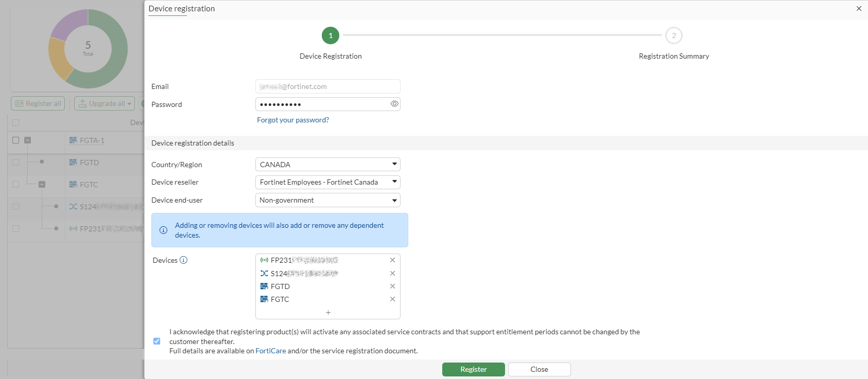Open the Country/Region dropdown
The image size is (868, 379).
point(328,165)
